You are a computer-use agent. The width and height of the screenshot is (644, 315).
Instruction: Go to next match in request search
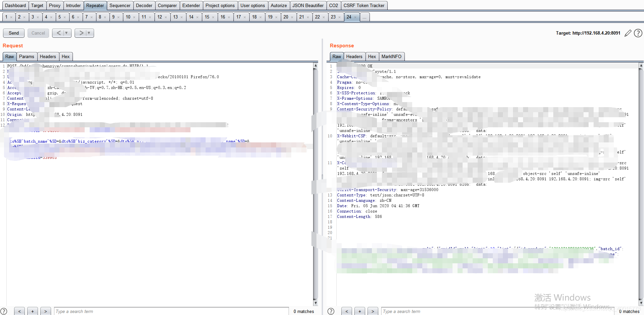point(46,311)
